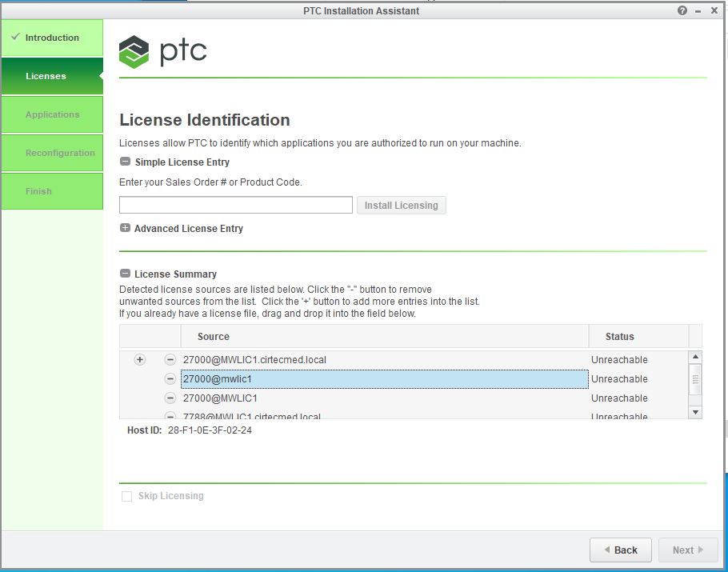The height and width of the screenshot is (572, 728).
Task: Minimize the installation assistant window
Action: tap(698, 10)
